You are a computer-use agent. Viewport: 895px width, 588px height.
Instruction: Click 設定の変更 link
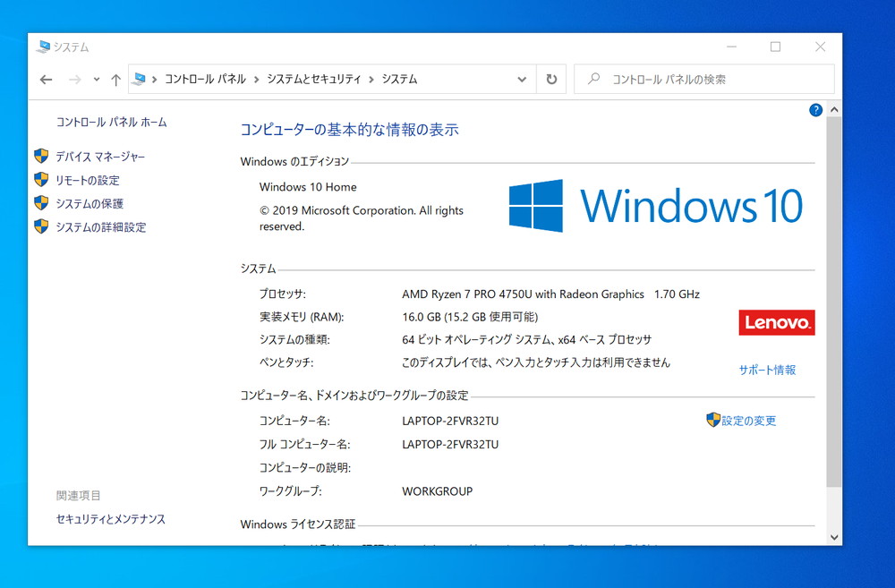749,421
